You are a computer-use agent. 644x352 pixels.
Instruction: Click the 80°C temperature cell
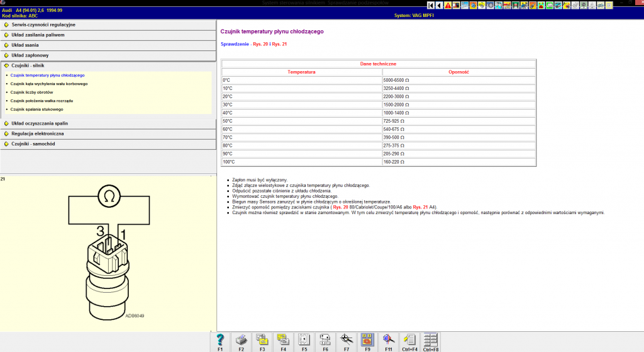302,145
